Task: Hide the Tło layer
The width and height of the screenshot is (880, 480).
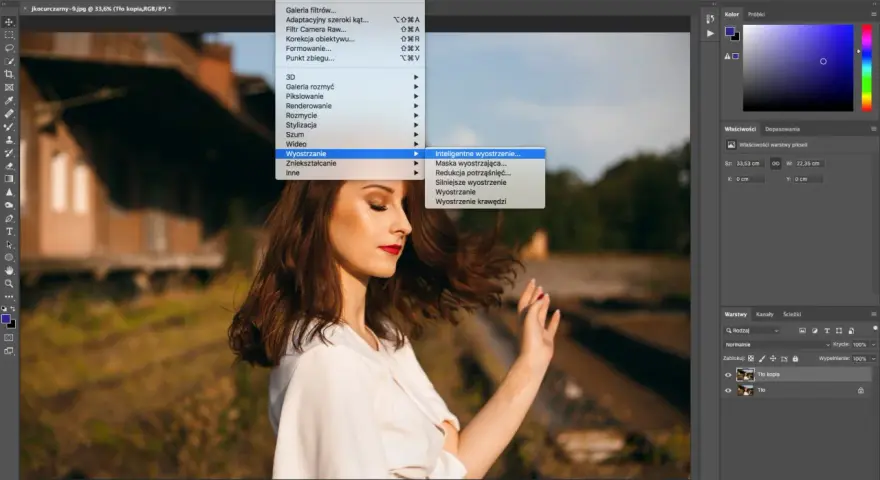Action: click(x=728, y=390)
